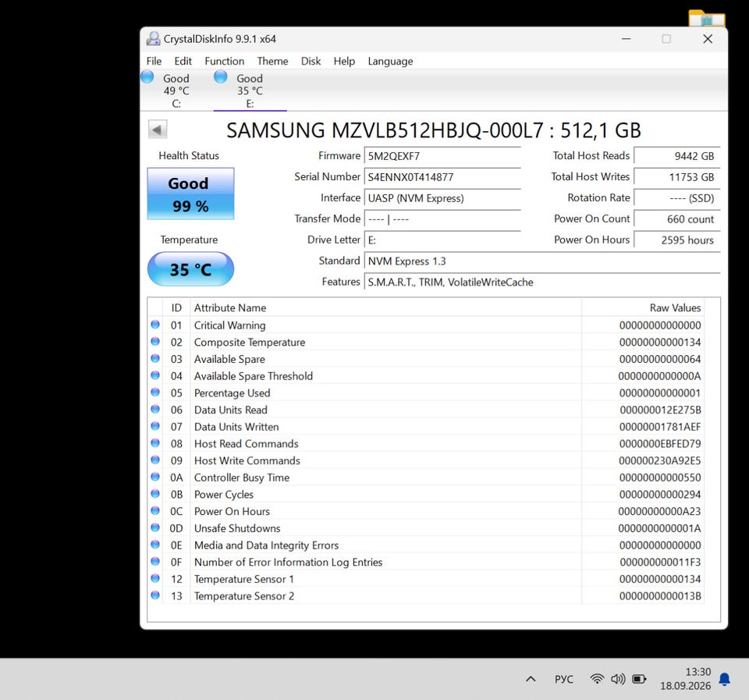
Task: Select the Percentage Used row
Action: (x=426, y=393)
